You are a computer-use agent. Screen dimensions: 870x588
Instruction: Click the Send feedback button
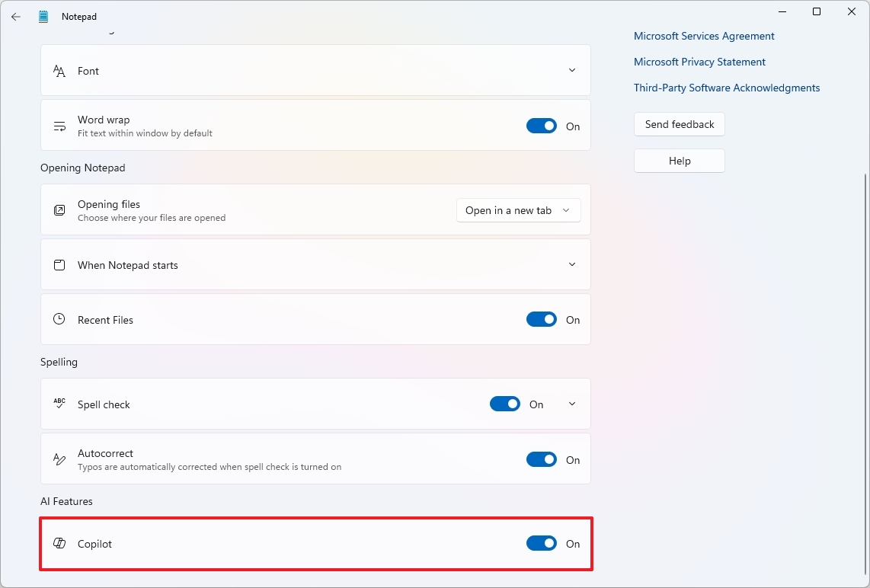coord(679,124)
